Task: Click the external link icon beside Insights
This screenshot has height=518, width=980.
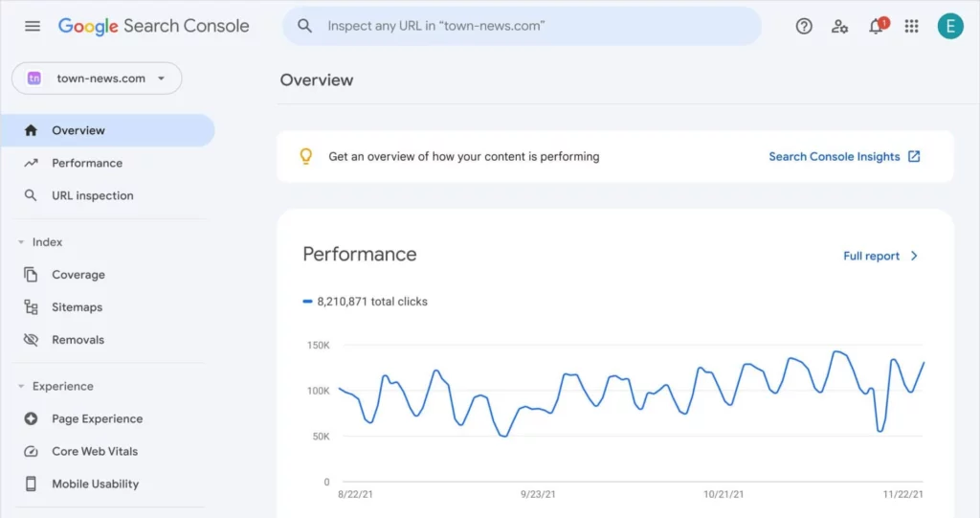Action: pyautogui.click(x=914, y=156)
